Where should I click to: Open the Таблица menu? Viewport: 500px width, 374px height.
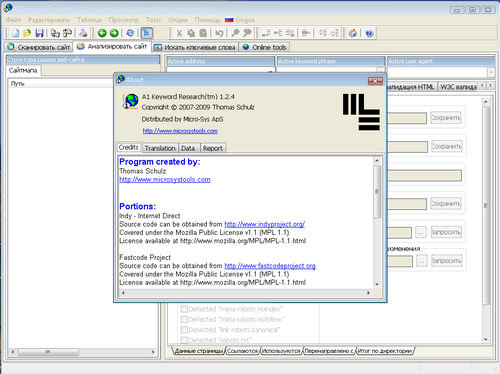[89, 20]
